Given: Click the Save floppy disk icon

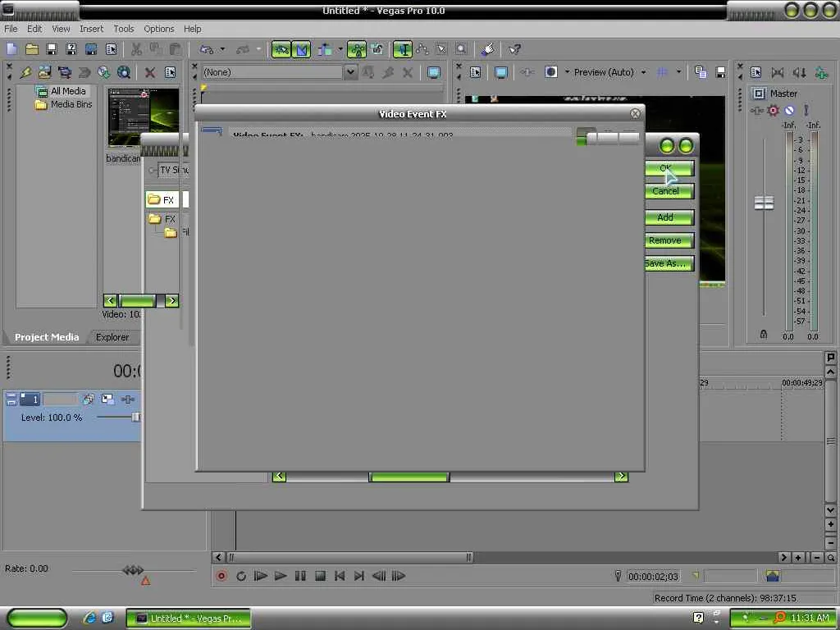Looking at the screenshot, I should tap(52, 49).
